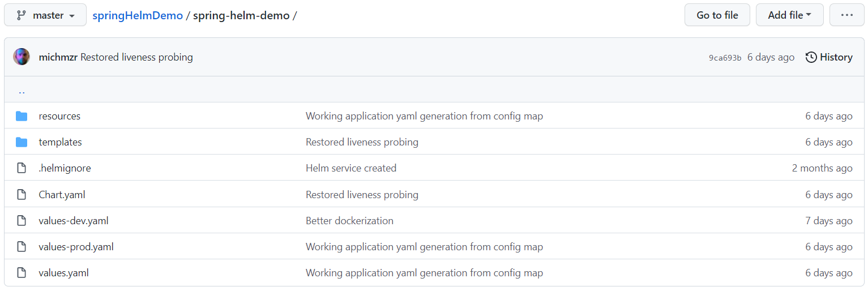This screenshot has width=868, height=291.
Task: Click the values.yaml file icon
Action: 22,273
